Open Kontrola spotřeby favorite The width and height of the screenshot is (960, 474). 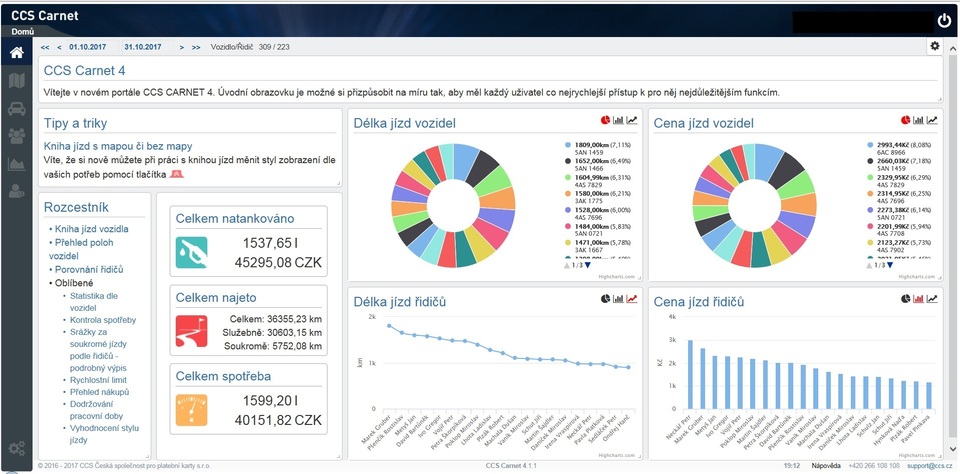pyautogui.click(x=103, y=320)
